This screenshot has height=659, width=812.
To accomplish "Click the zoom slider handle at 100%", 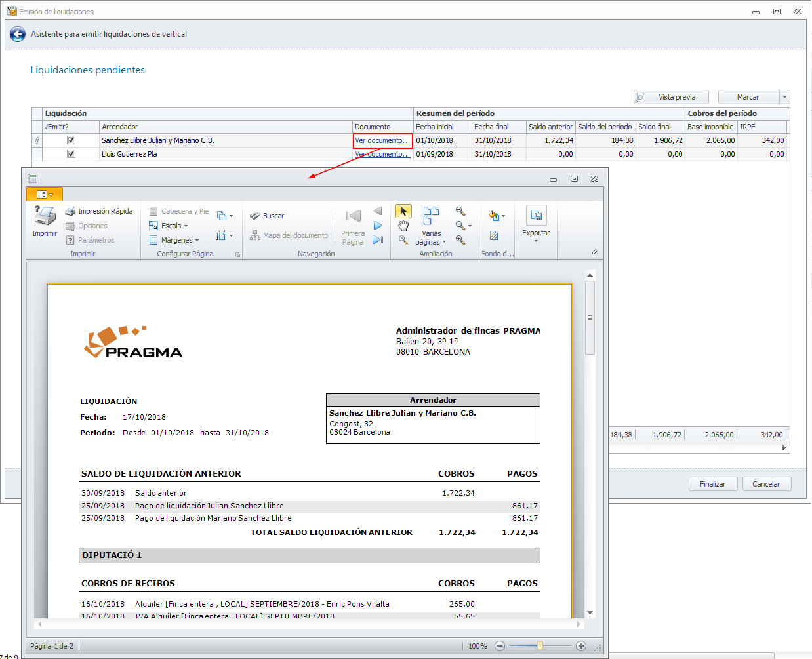I will pyautogui.click(x=540, y=646).
